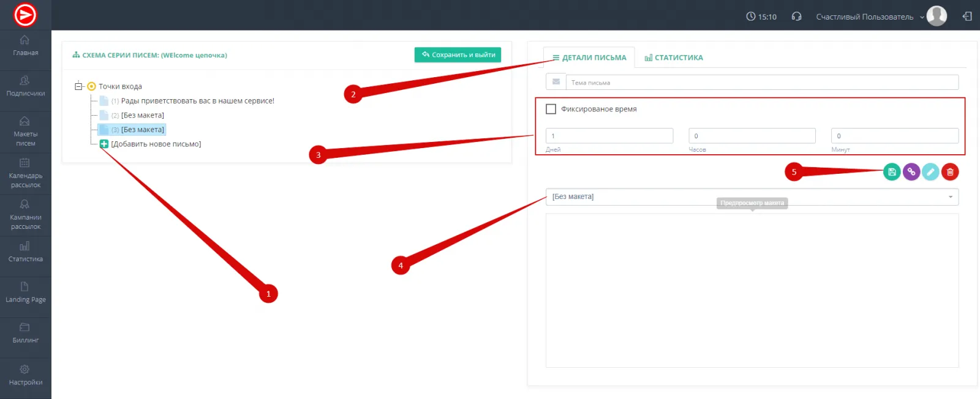Click the Добавить новое письмо link
The image size is (980, 399).
click(x=156, y=144)
